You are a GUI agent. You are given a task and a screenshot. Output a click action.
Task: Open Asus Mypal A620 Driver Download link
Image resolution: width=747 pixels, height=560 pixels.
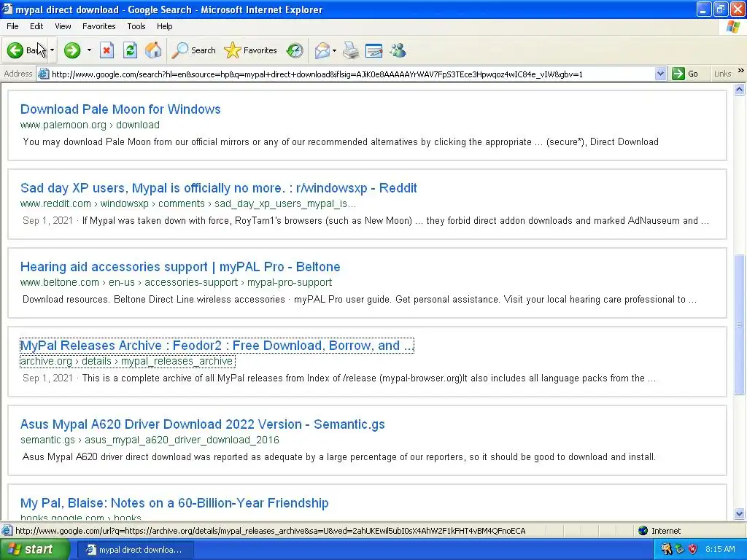(x=203, y=424)
